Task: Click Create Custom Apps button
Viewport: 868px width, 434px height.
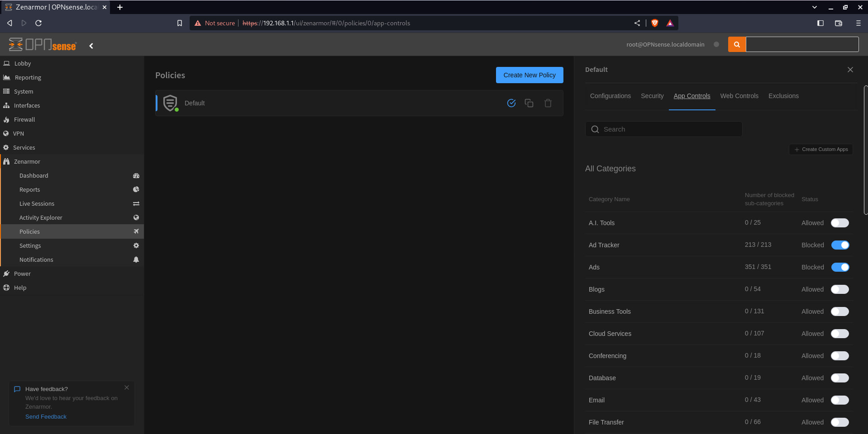Action: [821, 149]
